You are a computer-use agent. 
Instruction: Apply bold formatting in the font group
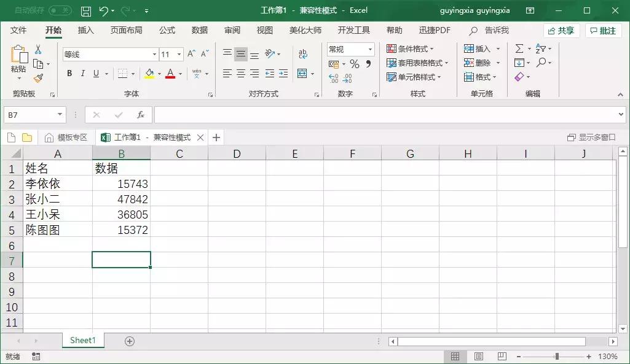coord(69,73)
